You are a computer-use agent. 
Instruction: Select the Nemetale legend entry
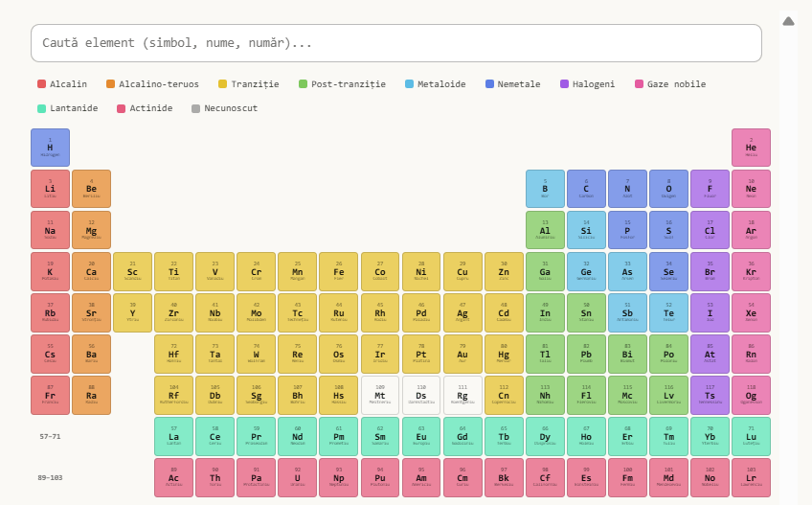point(512,84)
